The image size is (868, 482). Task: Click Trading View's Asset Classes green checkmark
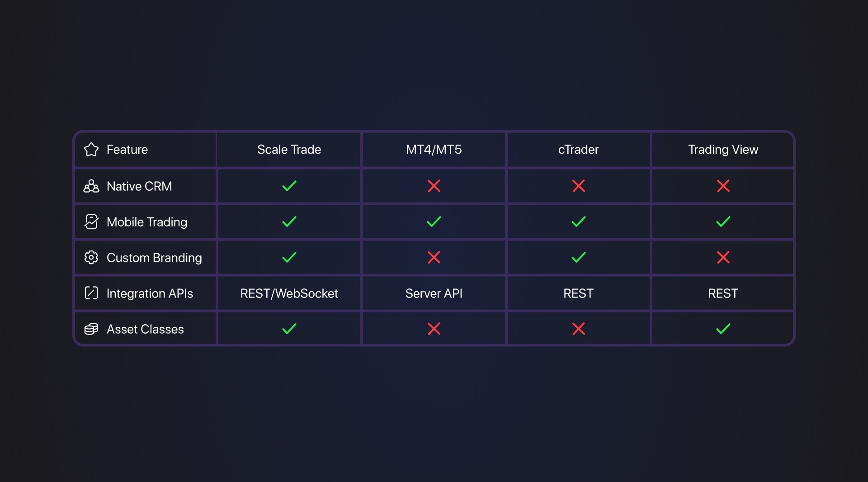point(723,329)
